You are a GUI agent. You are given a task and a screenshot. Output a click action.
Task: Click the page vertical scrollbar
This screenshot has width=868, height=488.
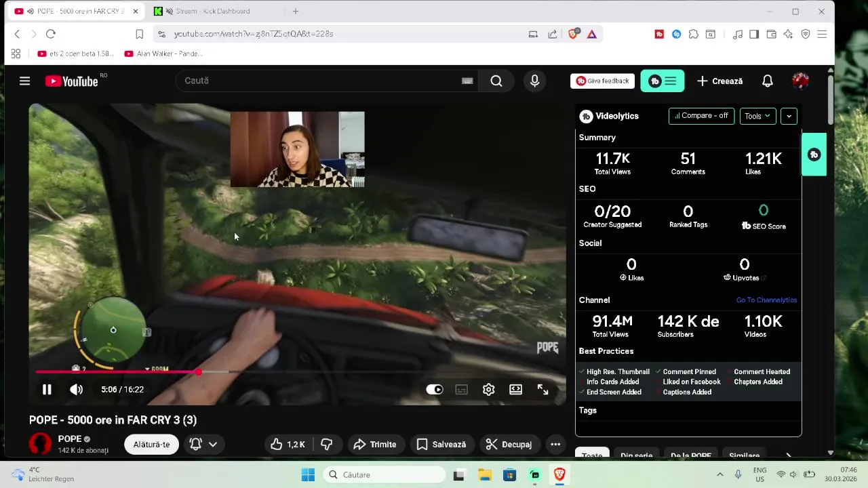click(831, 102)
